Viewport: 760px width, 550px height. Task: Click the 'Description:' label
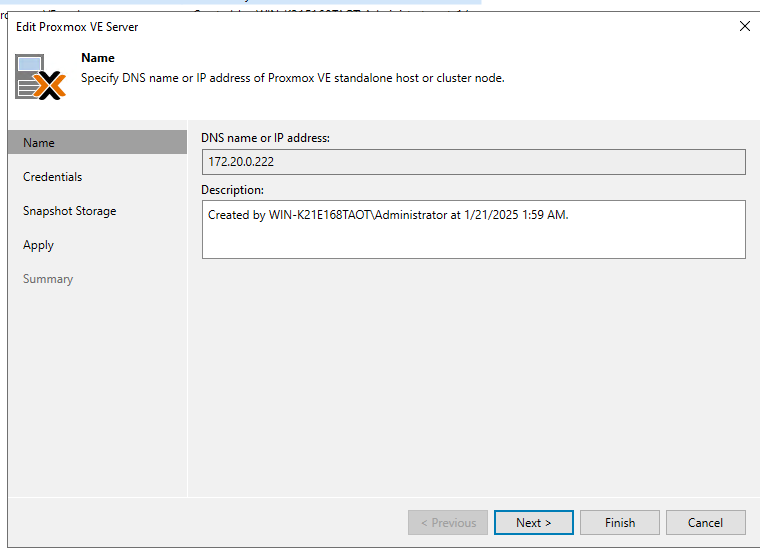(x=233, y=190)
